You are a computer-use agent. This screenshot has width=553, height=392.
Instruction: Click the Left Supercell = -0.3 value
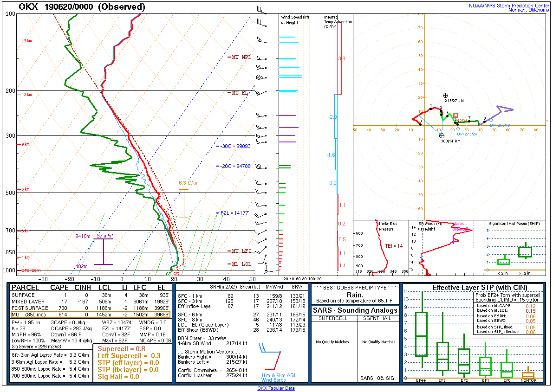(129, 356)
